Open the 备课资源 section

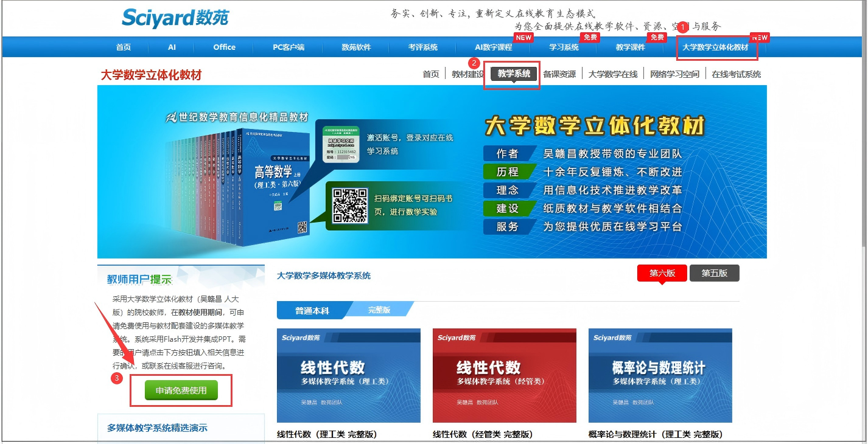pos(559,74)
